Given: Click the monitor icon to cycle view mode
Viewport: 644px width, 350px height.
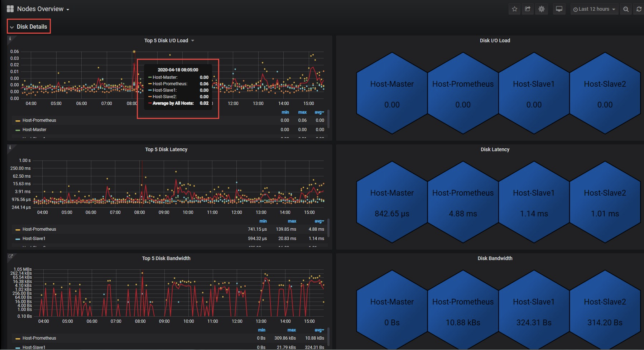Looking at the screenshot, I should point(559,9).
